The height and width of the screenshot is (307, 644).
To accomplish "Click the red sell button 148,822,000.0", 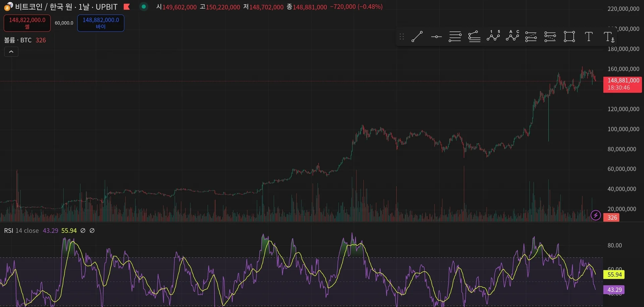I will click(x=27, y=23).
